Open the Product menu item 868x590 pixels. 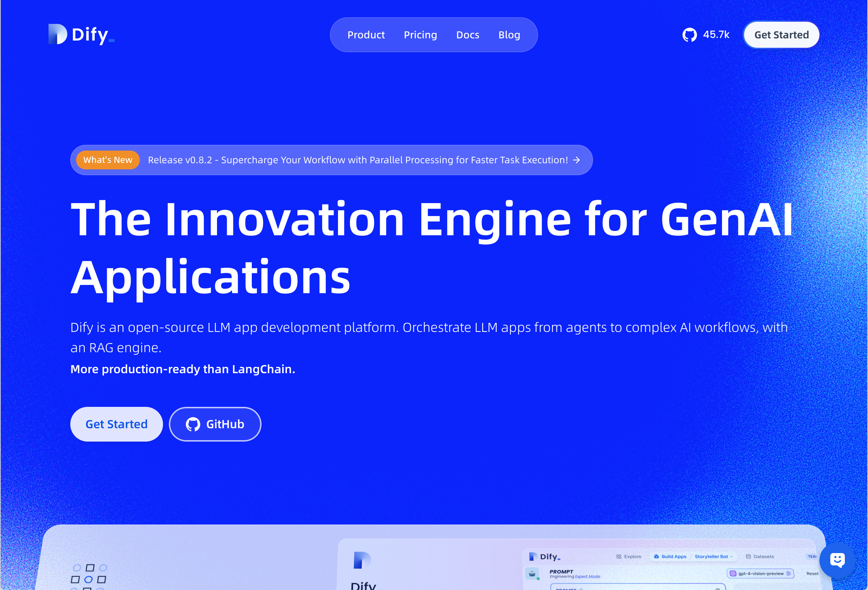click(x=366, y=35)
